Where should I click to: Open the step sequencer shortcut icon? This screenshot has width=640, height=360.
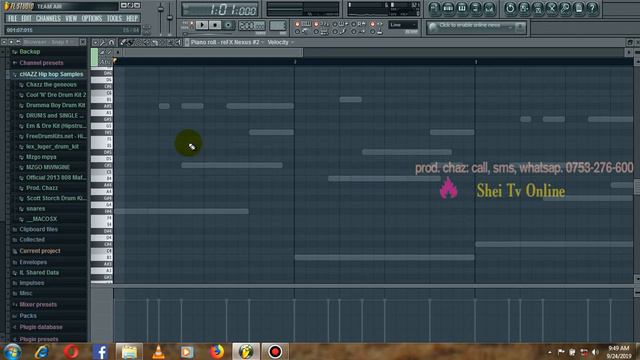click(448, 8)
